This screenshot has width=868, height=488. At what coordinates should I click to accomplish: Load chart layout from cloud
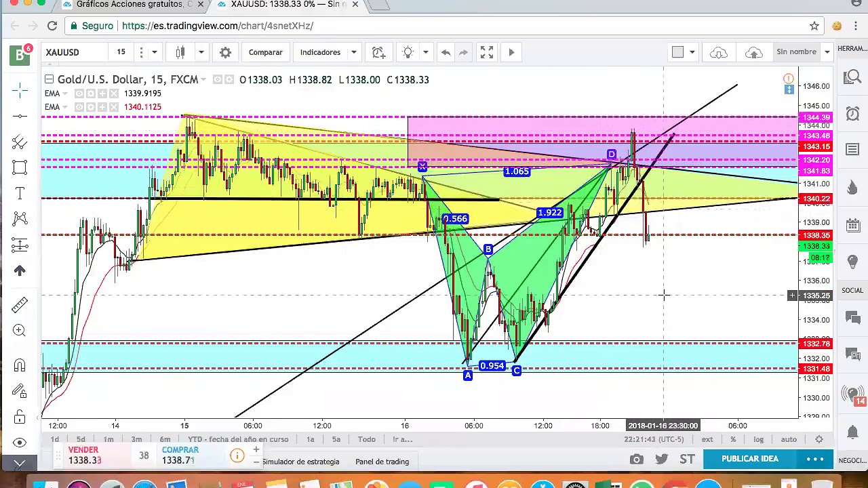[719, 52]
